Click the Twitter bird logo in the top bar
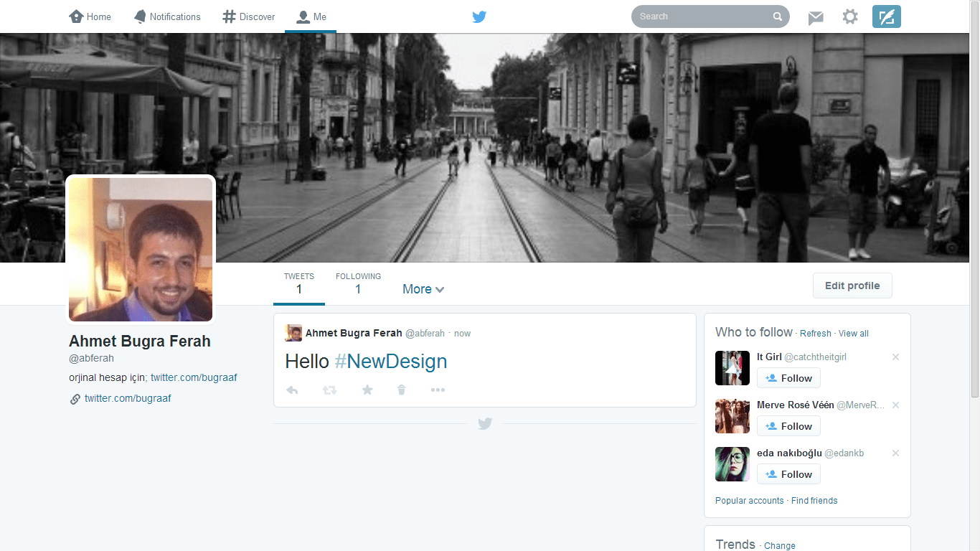Viewport: 980px width, 551px height. (x=479, y=17)
